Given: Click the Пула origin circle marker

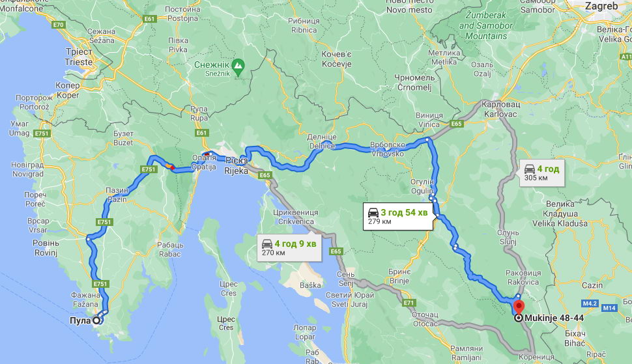Looking at the screenshot, I should [x=96, y=320].
